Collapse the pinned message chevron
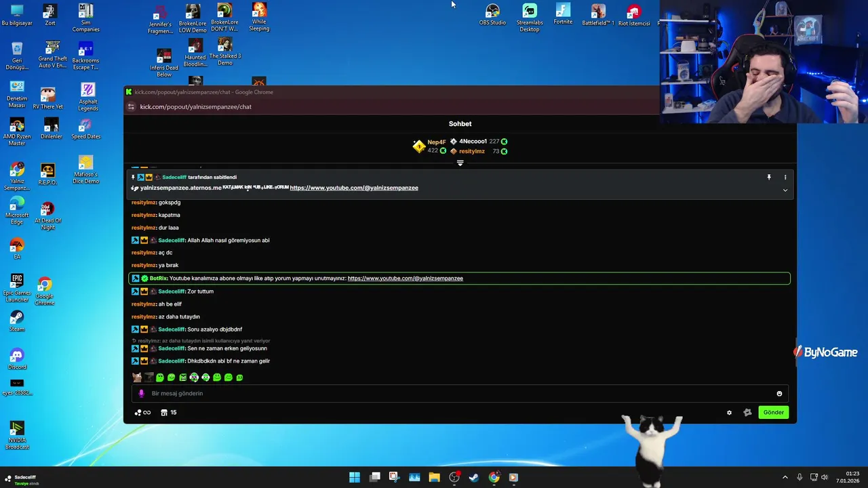868x488 pixels. 785,190
